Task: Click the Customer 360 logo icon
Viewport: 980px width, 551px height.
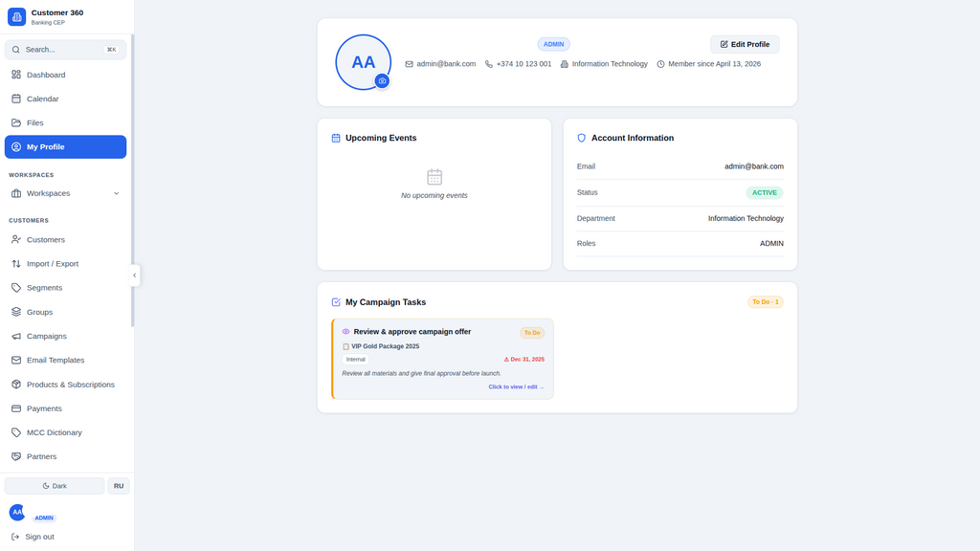Action: point(17,17)
